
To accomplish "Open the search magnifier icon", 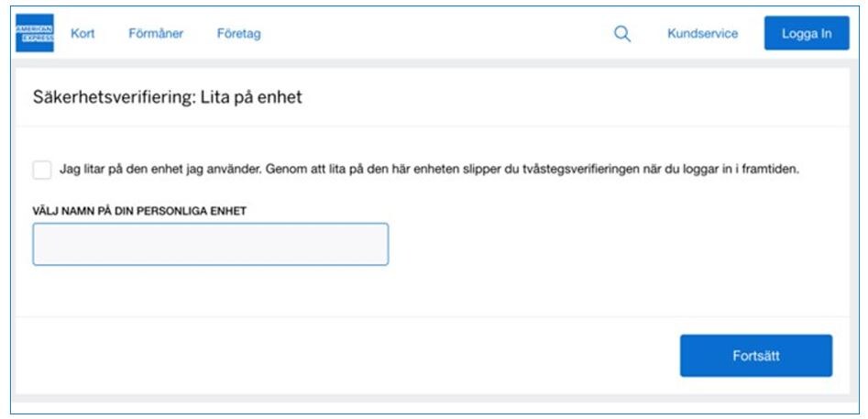I will pos(622,34).
